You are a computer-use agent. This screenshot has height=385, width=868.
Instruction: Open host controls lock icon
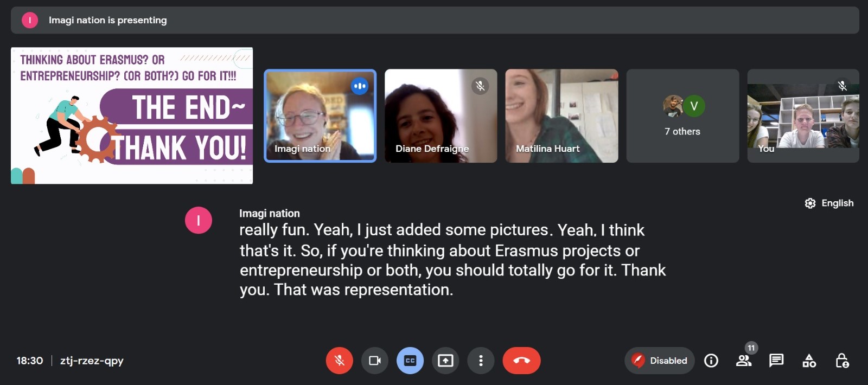842,361
